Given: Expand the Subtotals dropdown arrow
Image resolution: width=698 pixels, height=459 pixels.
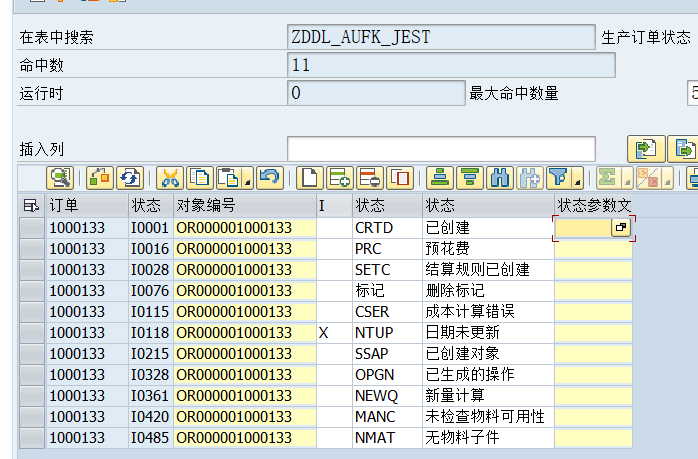Looking at the screenshot, I should pyautogui.click(x=667, y=179).
